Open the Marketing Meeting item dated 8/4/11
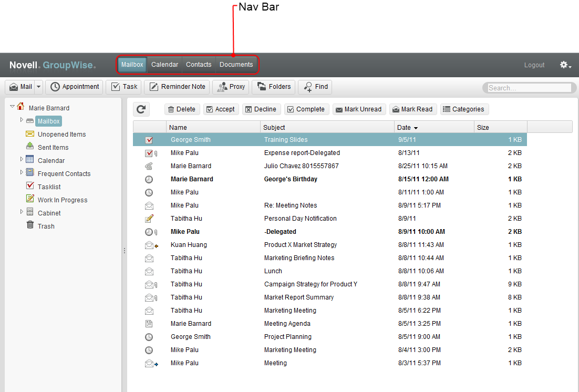The image size is (579, 392). (x=330, y=350)
